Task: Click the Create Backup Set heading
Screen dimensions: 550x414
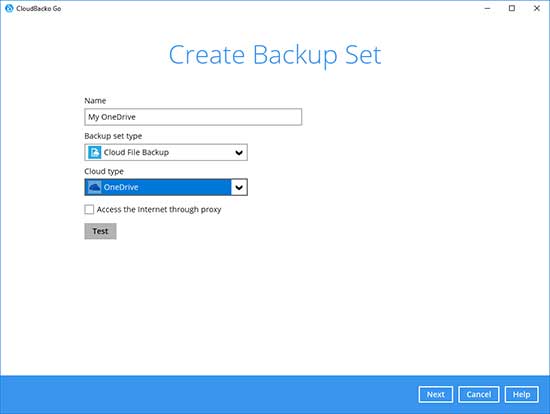Action: click(x=275, y=55)
